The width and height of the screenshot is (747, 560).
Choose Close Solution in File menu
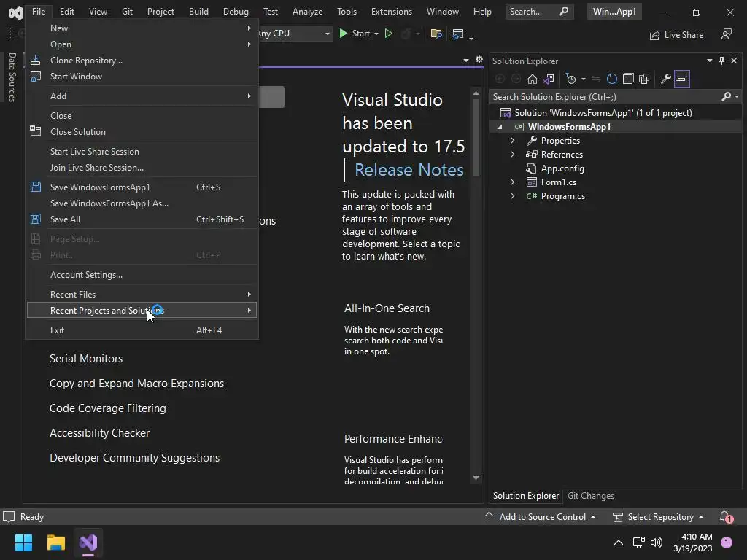click(x=142, y=132)
